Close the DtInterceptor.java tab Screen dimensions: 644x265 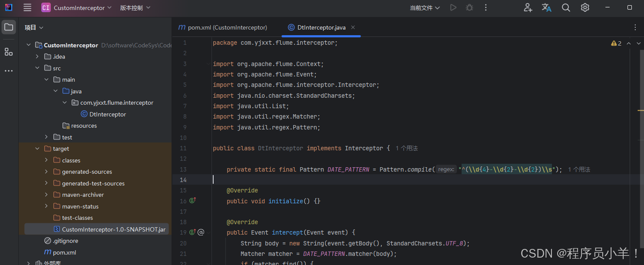coord(353,27)
